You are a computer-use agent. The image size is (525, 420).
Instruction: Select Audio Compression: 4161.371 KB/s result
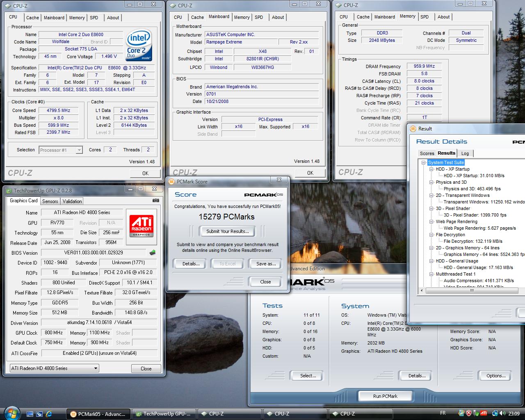(479, 281)
